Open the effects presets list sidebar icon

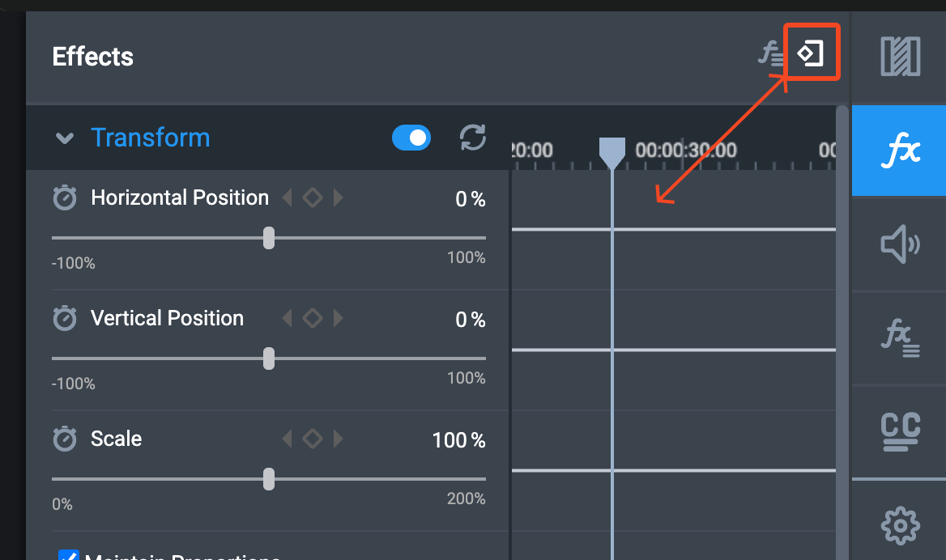[900, 337]
